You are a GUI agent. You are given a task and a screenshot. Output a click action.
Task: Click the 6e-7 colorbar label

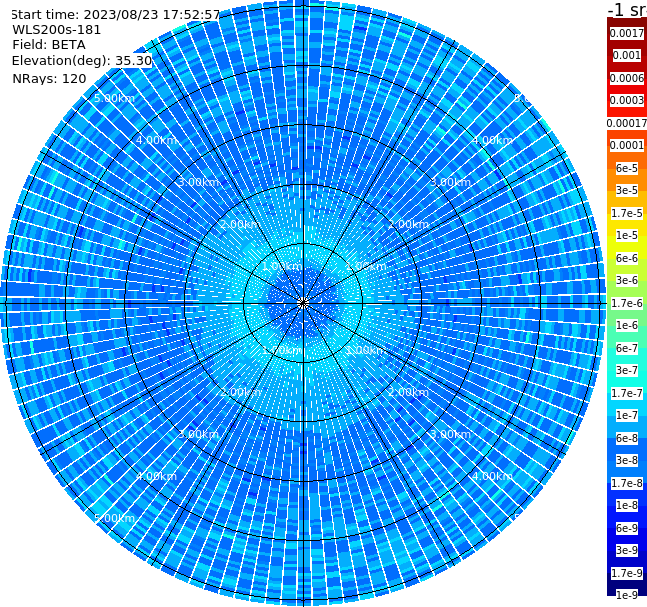point(627,348)
